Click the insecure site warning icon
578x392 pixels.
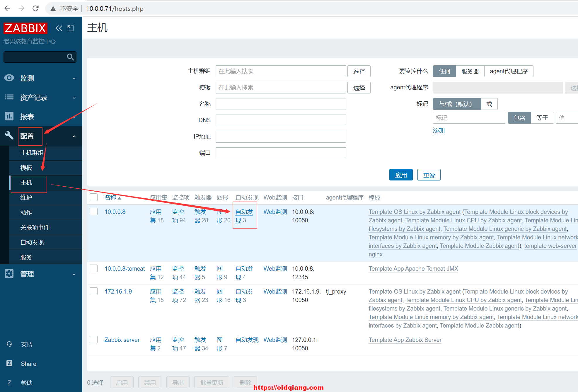(x=53, y=9)
